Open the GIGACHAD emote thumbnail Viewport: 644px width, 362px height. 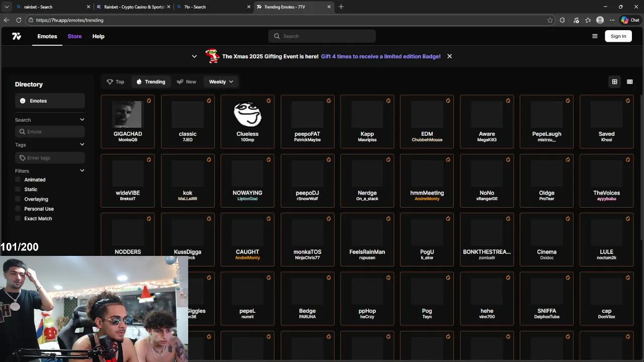pos(127,114)
